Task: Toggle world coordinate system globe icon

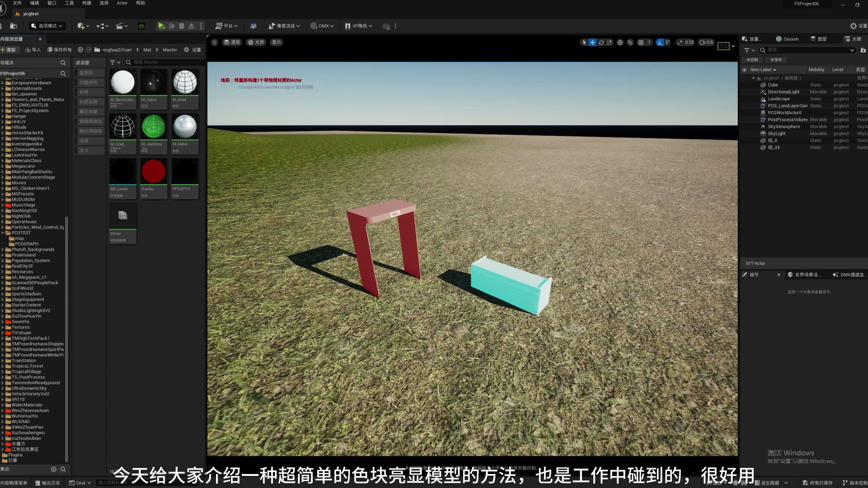Action: [x=620, y=42]
